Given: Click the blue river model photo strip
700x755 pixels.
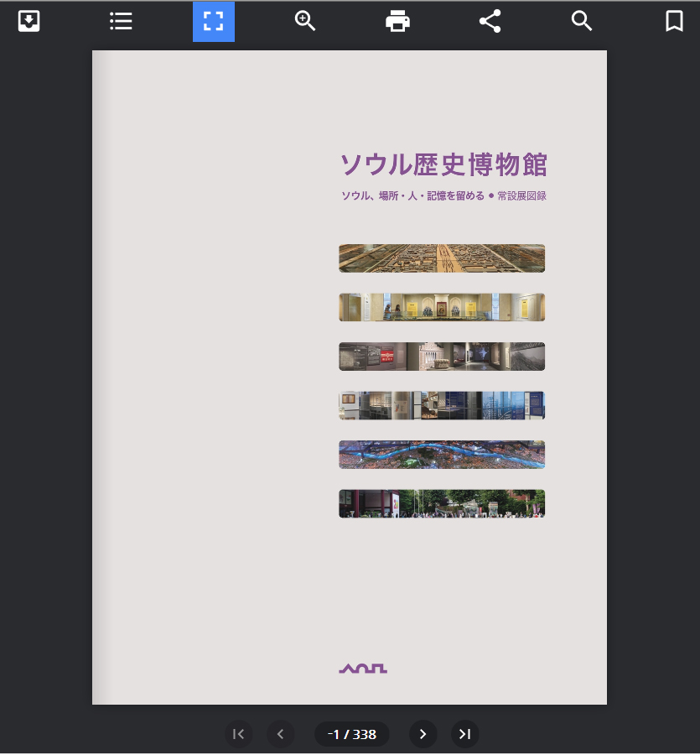Looking at the screenshot, I should 442,455.
